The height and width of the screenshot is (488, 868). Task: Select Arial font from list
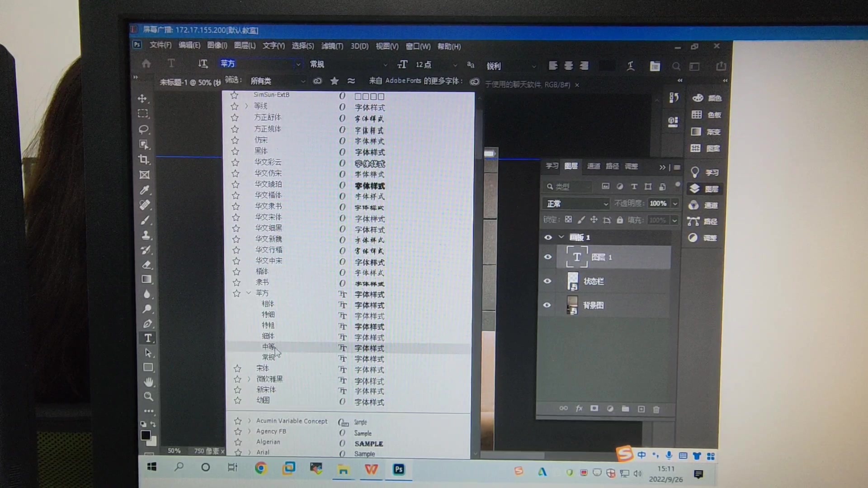(x=262, y=452)
